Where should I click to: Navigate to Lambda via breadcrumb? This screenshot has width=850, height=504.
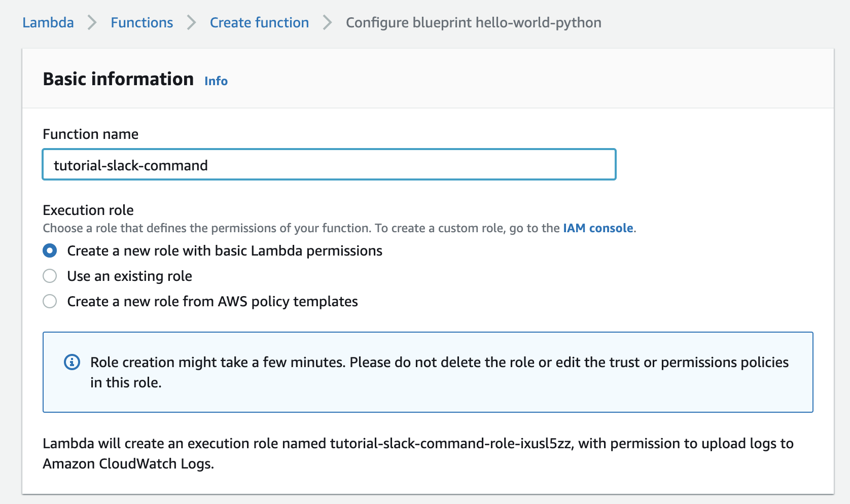[x=48, y=22]
